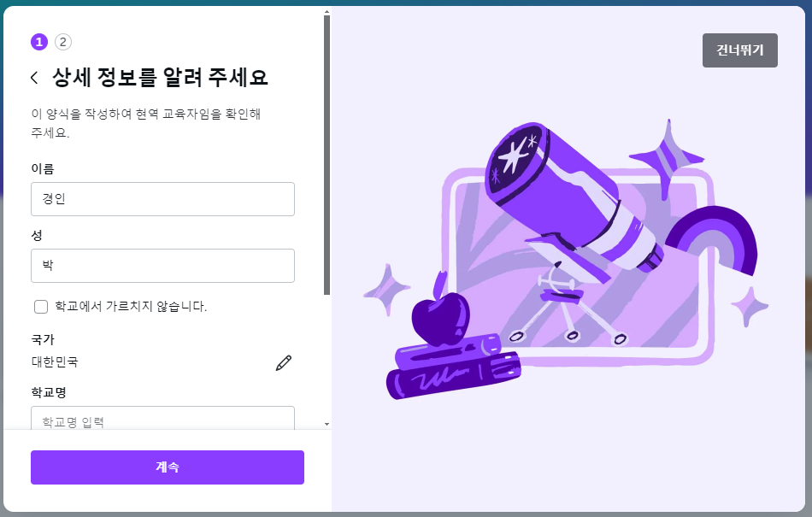
Task: Click the '학교에서 가르치지 않습니다.' label text
Action: coord(131,307)
